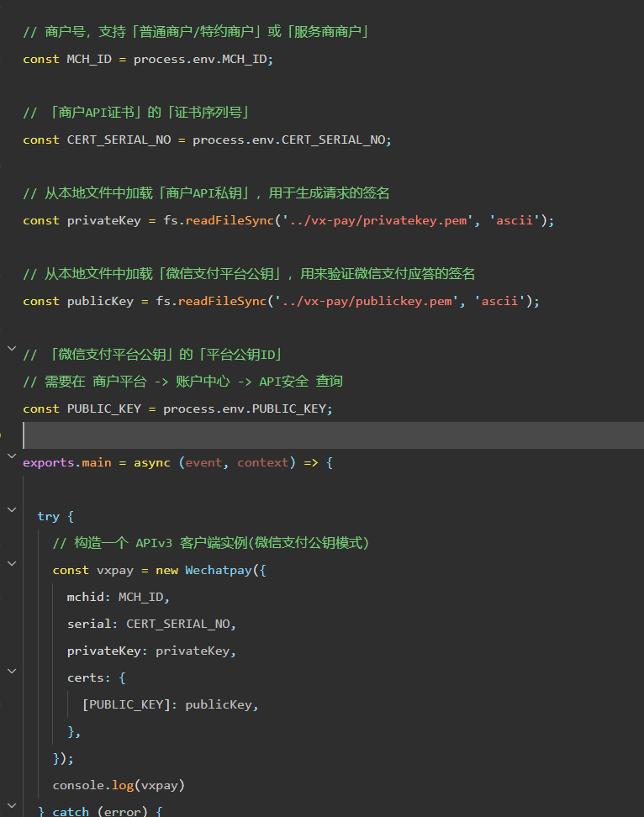Click the 用来验证微信支付应答的签名 comment line
This screenshot has height=817, width=644.
(x=249, y=274)
